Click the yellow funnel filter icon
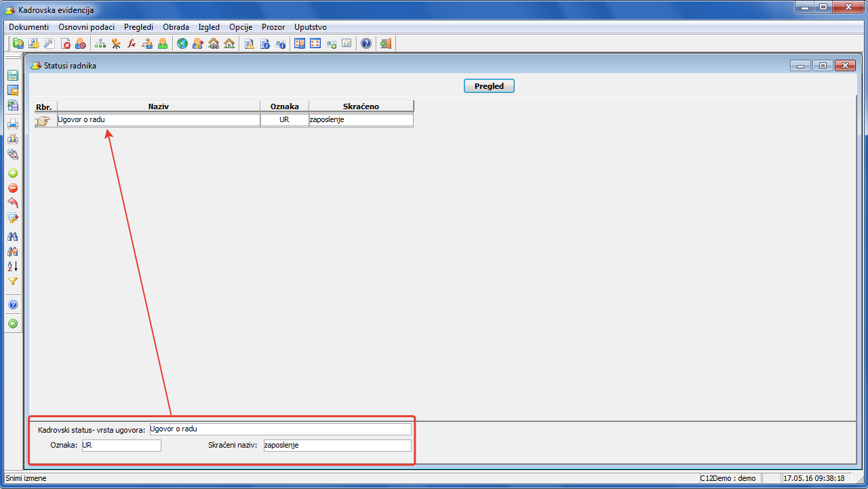Screen dimensions: 868x489 tap(12, 281)
